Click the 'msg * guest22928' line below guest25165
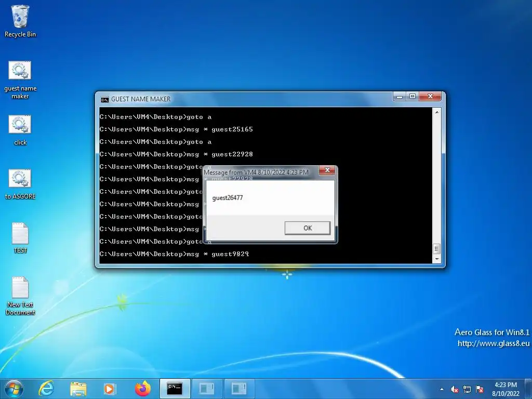 [176, 154]
